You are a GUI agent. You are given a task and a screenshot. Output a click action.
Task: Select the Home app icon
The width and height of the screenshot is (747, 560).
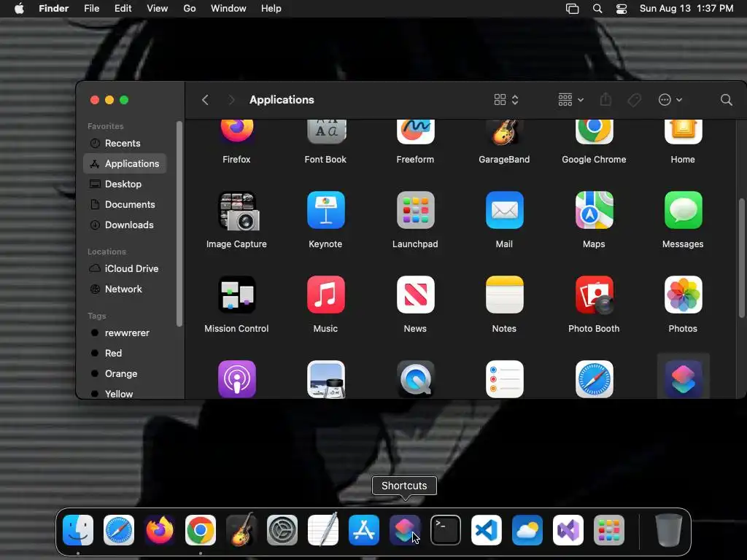[683, 131]
